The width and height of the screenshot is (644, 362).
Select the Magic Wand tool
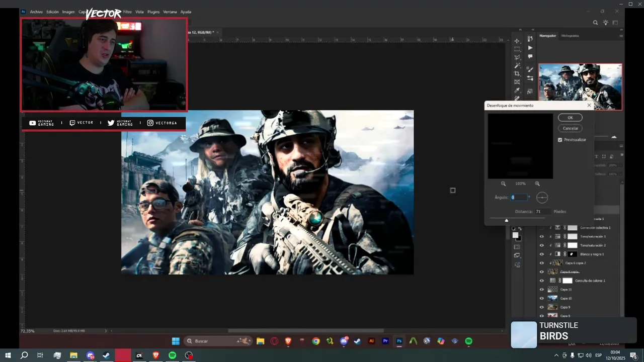[517, 65]
